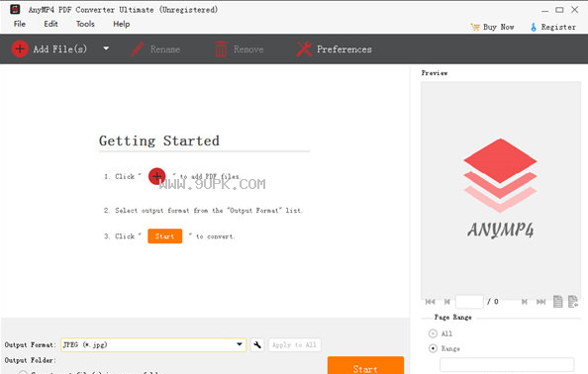The width and height of the screenshot is (588, 374).
Task: Open the Edit menu
Action: click(50, 24)
